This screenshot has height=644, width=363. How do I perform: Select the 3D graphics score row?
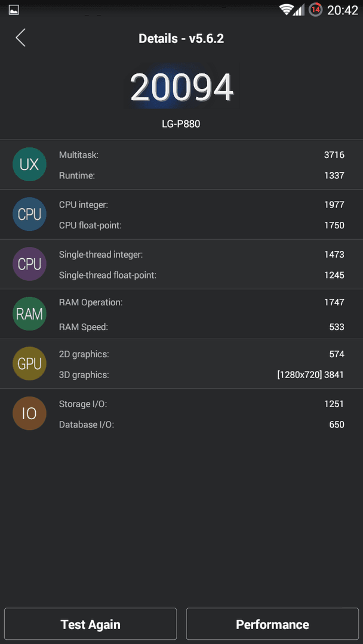(x=201, y=374)
